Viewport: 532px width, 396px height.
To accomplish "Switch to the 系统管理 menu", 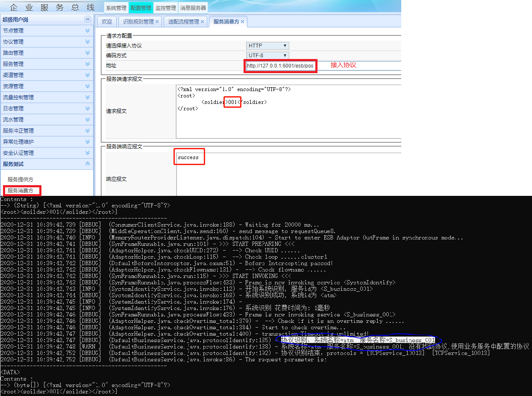I will pyautogui.click(x=116, y=8).
